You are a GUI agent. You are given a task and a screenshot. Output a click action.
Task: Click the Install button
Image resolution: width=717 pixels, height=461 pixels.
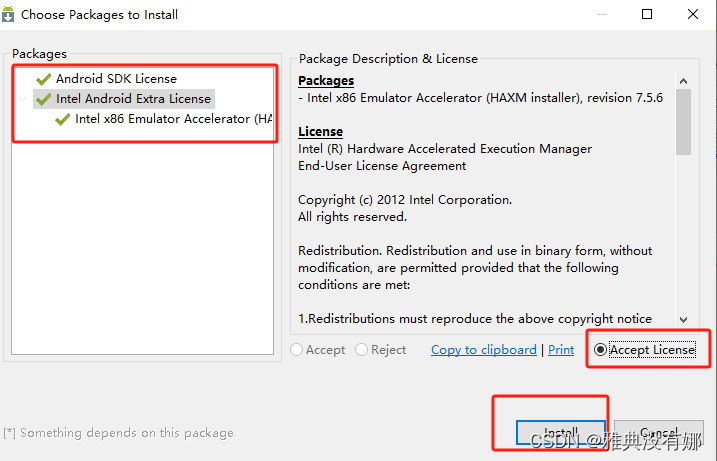[561, 432]
